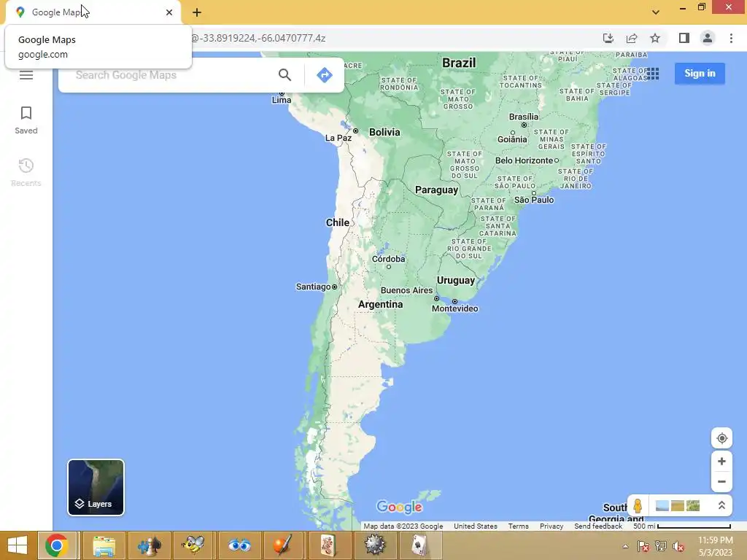Screen dimensions: 747x560
Task: Show hidden system tray icons
Action: tap(625, 546)
